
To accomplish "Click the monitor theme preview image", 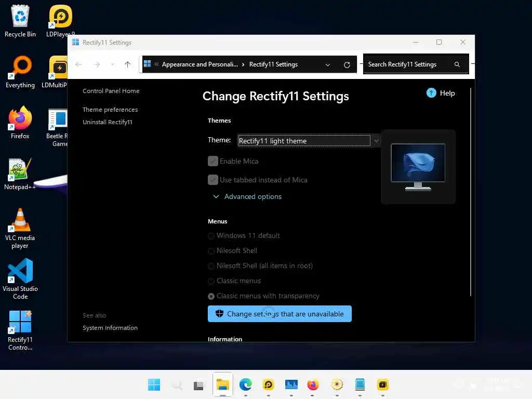I will tap(418, 167).
